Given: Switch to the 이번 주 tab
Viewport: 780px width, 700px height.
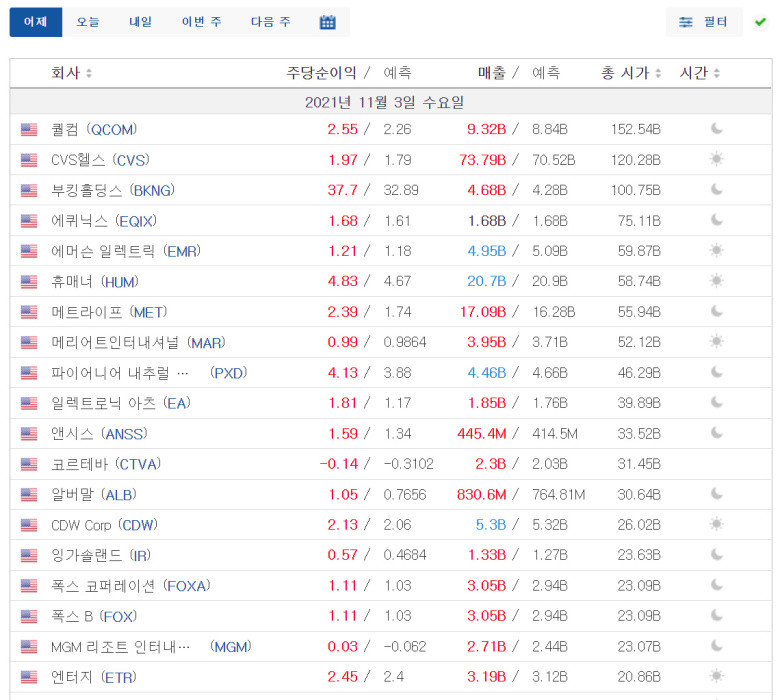Looking at the screenshot, I should point(201,22).
